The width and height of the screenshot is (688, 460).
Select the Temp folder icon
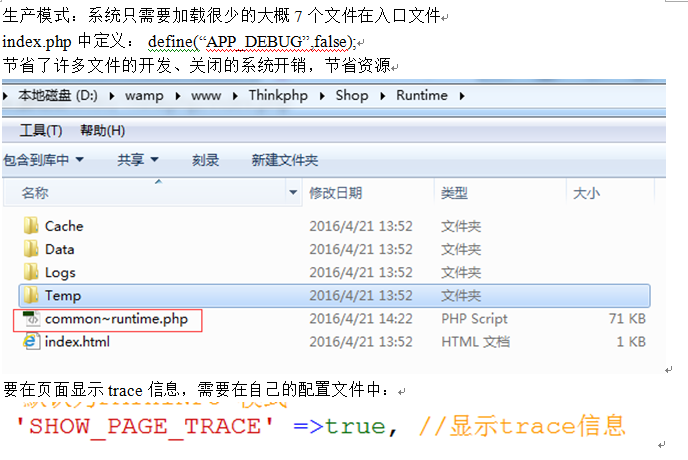coord(31,295)
